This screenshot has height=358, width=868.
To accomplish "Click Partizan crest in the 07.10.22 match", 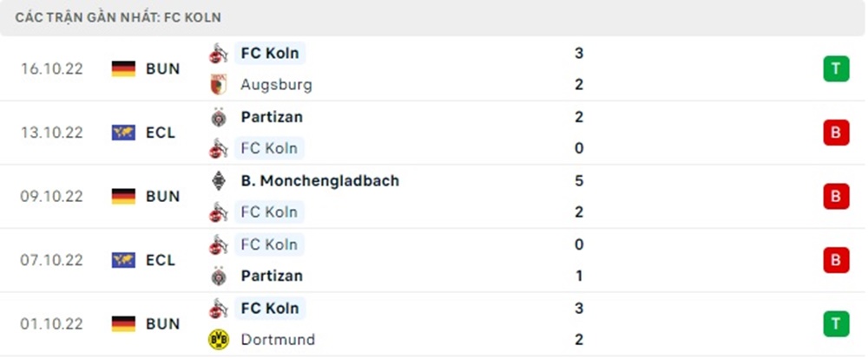I will (219, 276).
